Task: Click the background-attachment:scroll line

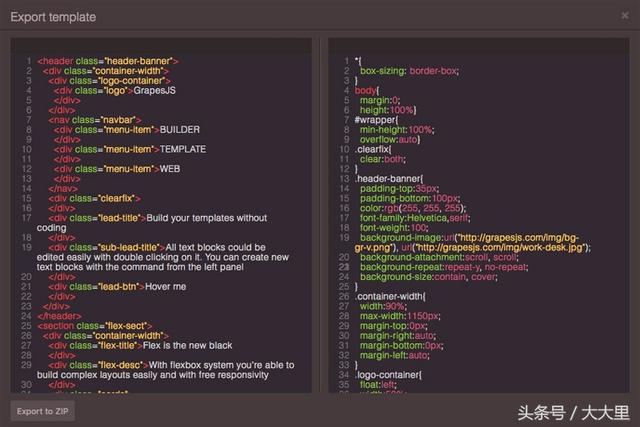Action: (439, 257)
